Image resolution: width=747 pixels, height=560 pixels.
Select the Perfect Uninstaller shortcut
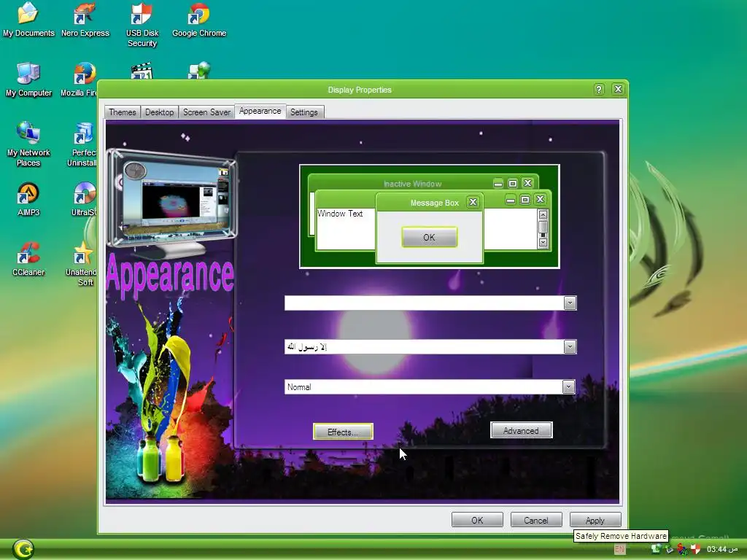83,144
